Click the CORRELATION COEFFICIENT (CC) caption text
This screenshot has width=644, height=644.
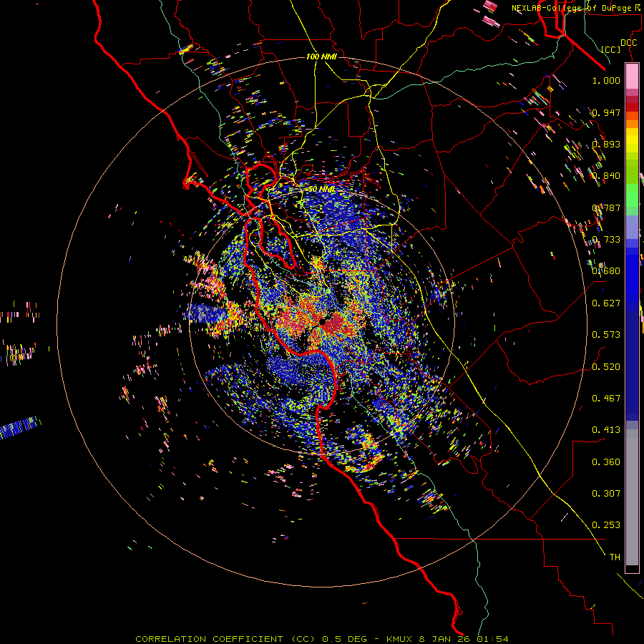(225, 639)
